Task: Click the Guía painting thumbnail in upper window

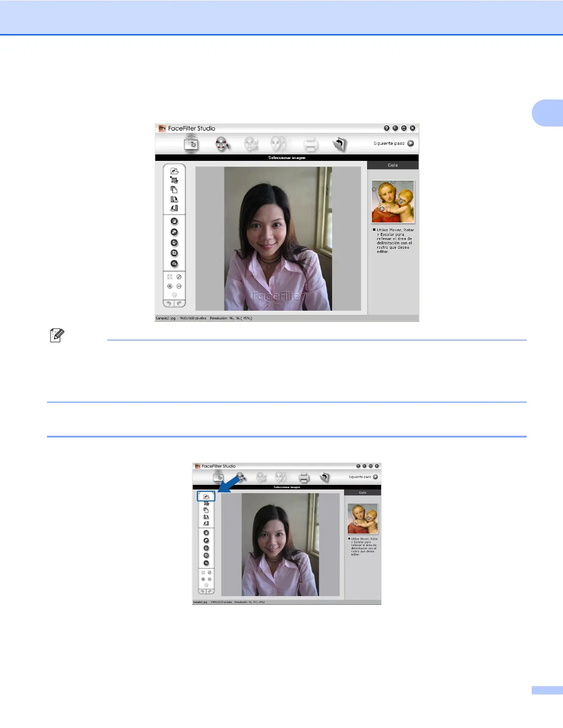Action: (x=393, y=202)
